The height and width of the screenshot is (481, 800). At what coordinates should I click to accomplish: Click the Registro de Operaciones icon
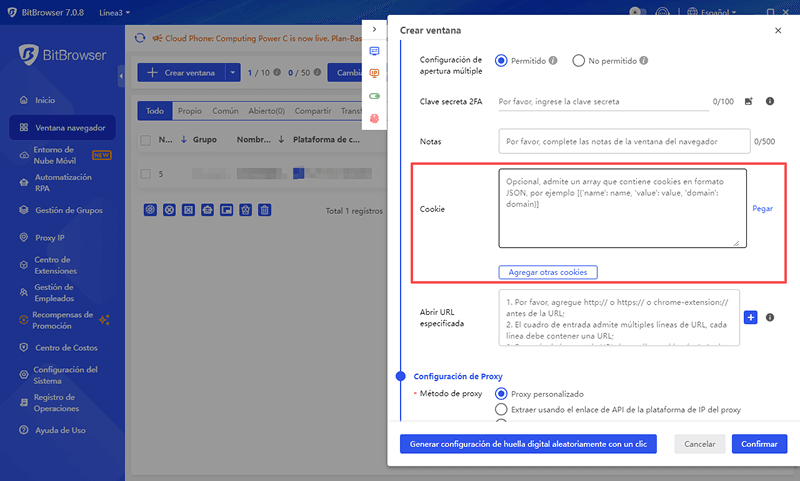click(23, 402)
